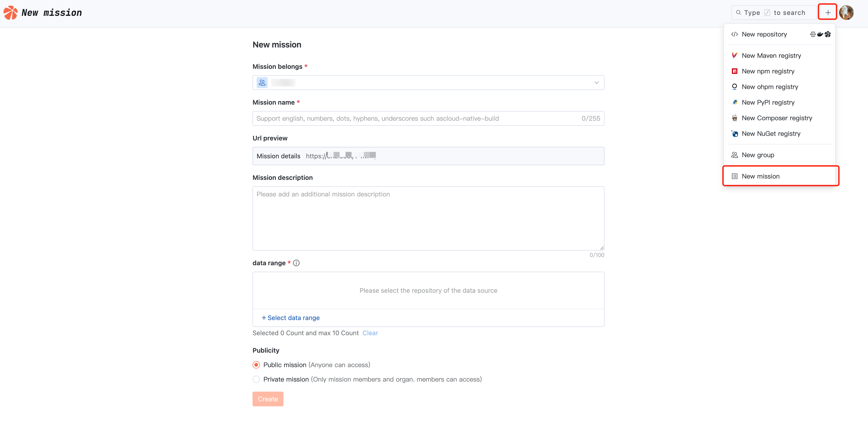The image size is (868, 424).
Task: Select Private mission radio option
Action: coord(256,379)
